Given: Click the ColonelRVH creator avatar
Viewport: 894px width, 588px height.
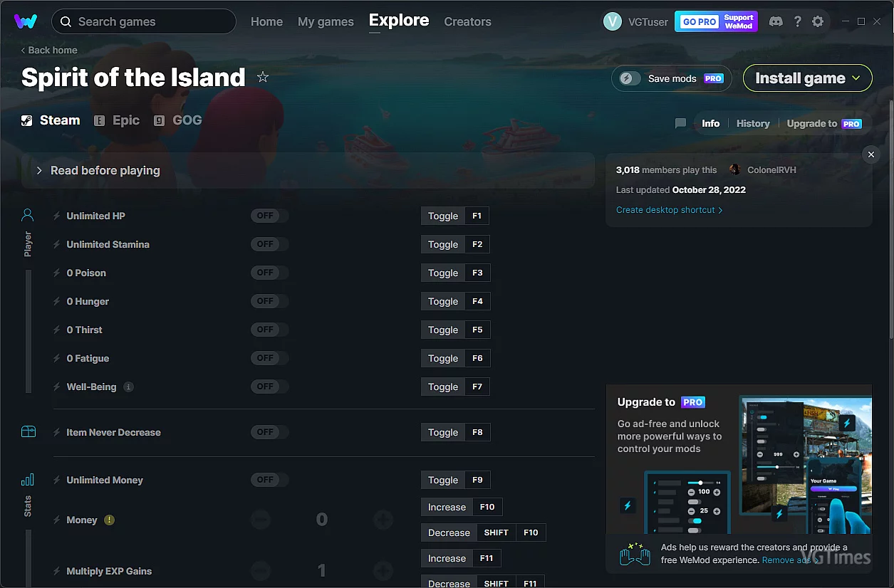Looking at the screenshot, I should point(735,169).
